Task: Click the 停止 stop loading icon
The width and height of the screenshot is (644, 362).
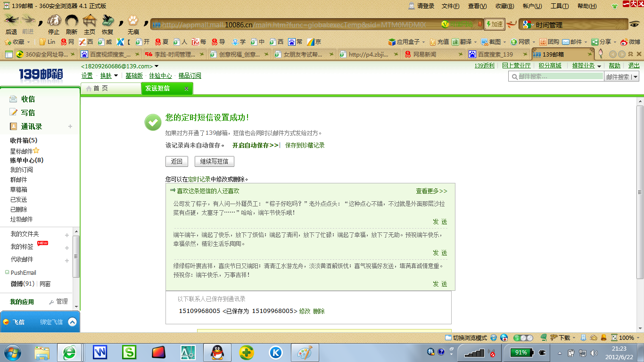Action: tap(54, 20)
